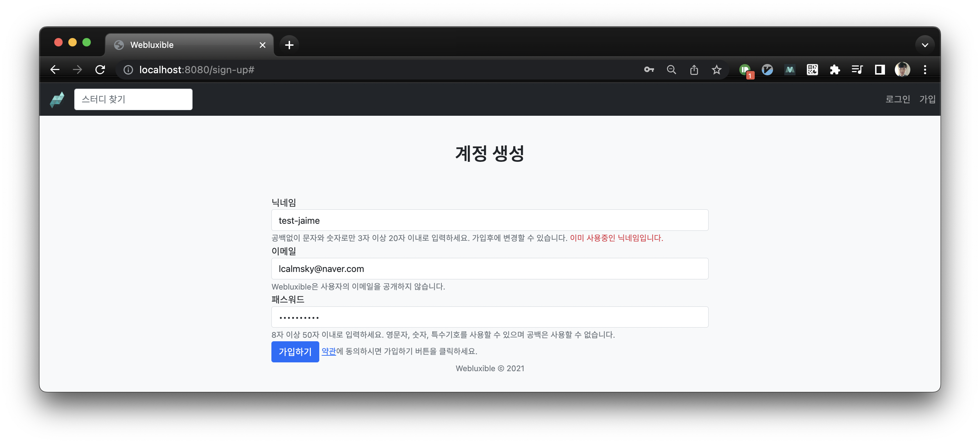Click the 닉네임 field containing test-jaime

[490, 220]
